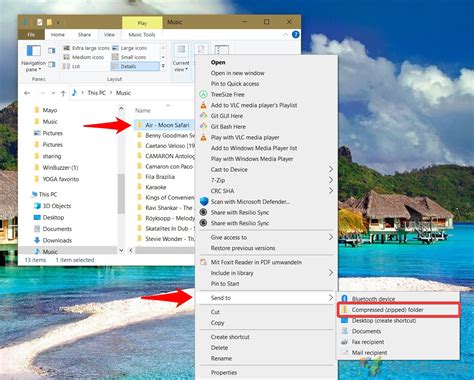Click Cut in context menu
The height and width of the screenshot is (380, 474).
click(x=215, y=312)
